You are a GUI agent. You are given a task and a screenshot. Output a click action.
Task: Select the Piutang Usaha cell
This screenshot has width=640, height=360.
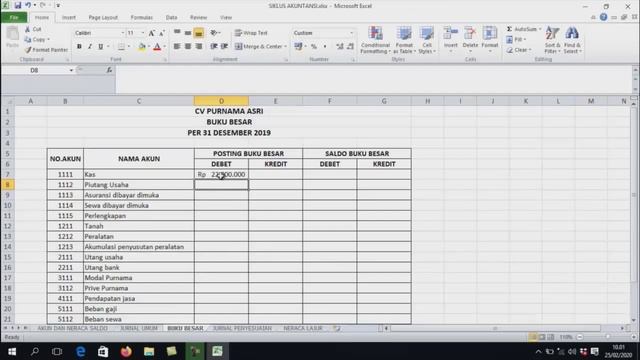[139, 185]
